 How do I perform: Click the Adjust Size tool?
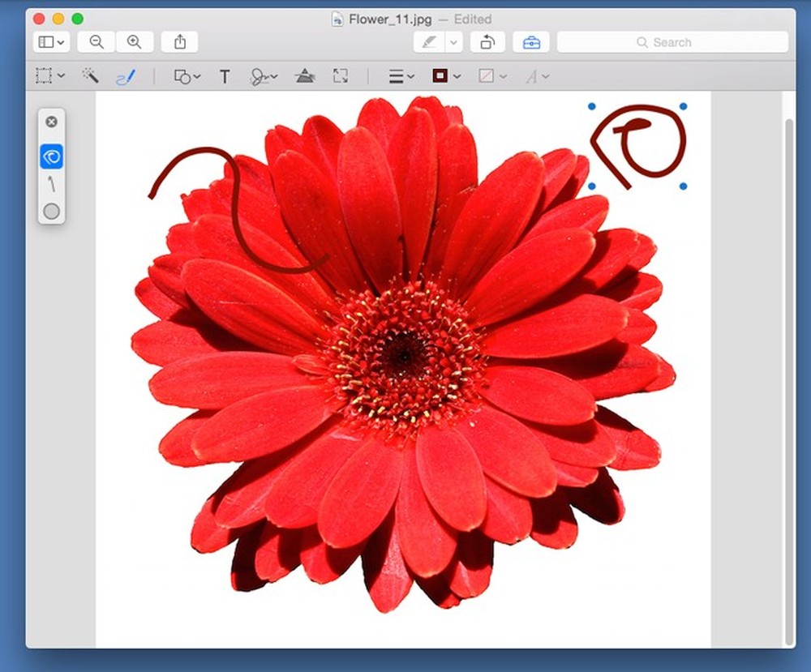pos(341,75)
